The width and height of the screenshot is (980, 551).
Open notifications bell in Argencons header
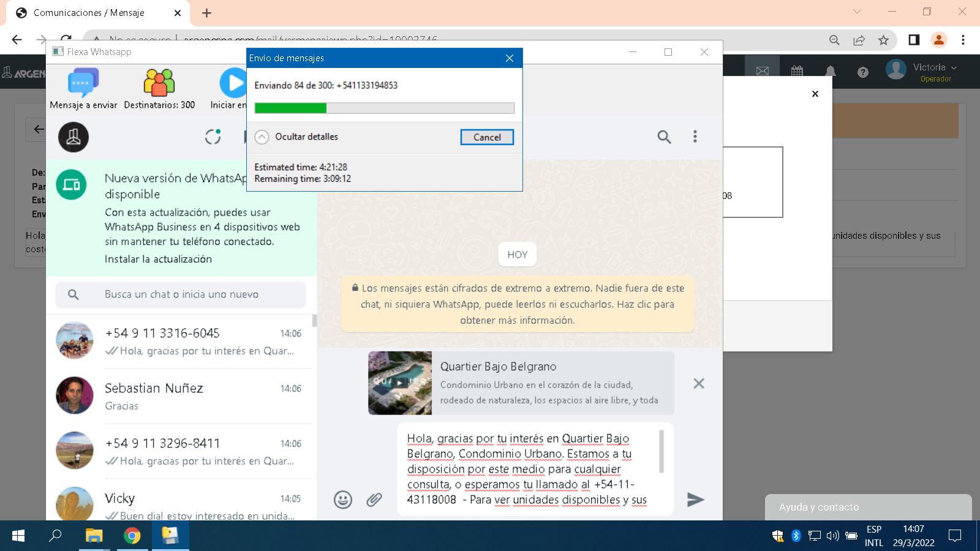click(831, 72)
